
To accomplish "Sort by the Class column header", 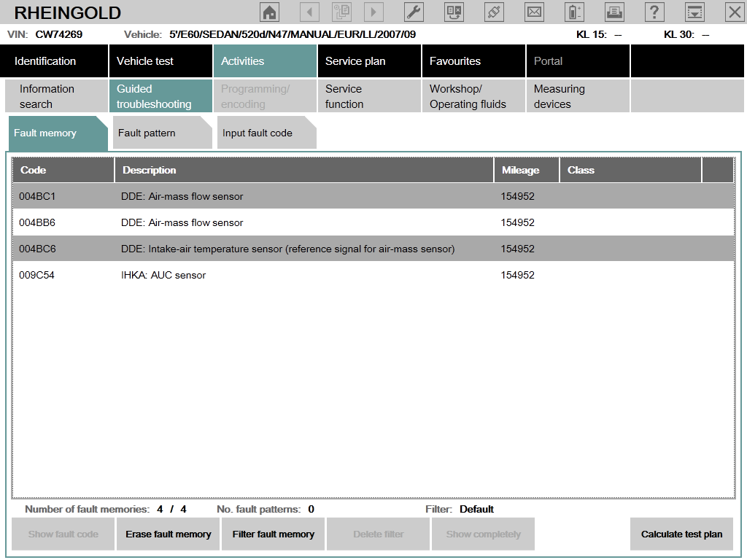I will [x=630, y=170].
